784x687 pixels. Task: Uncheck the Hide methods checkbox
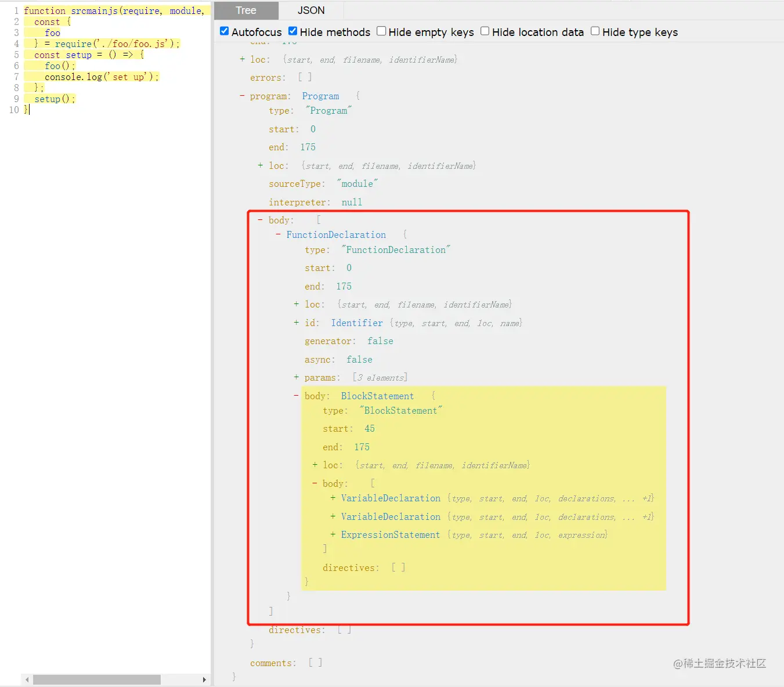click(x=293, y=31)
